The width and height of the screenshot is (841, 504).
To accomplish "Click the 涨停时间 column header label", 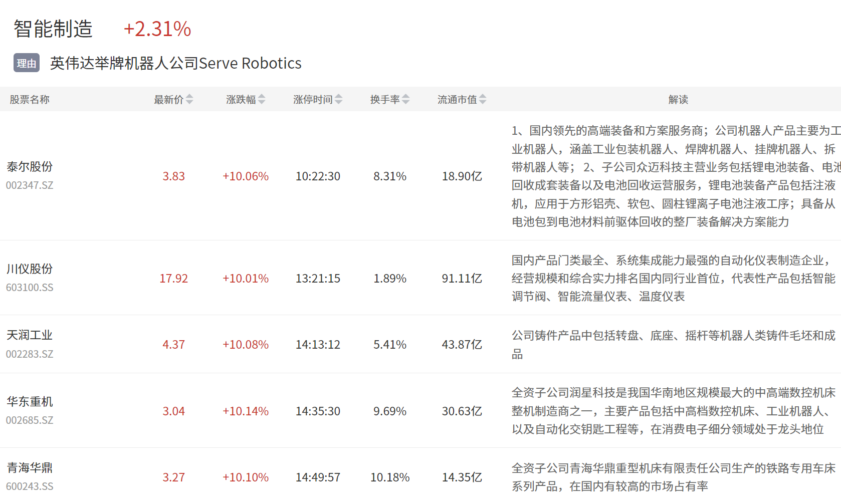I will [313, 100].
